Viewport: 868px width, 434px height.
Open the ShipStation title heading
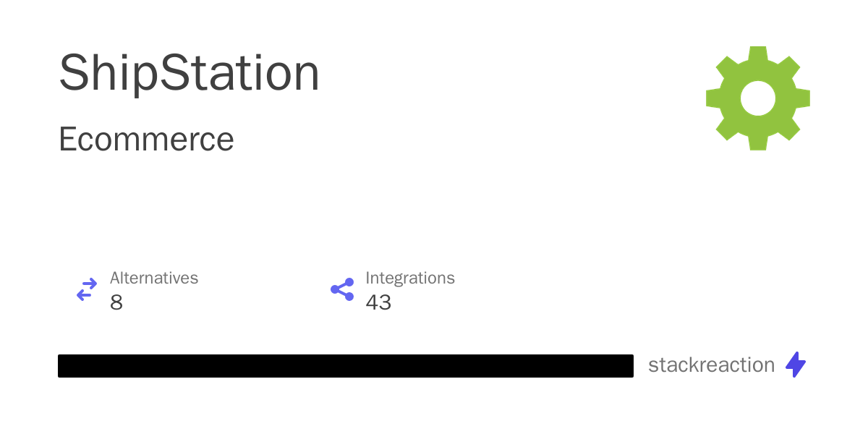[189, 74]
